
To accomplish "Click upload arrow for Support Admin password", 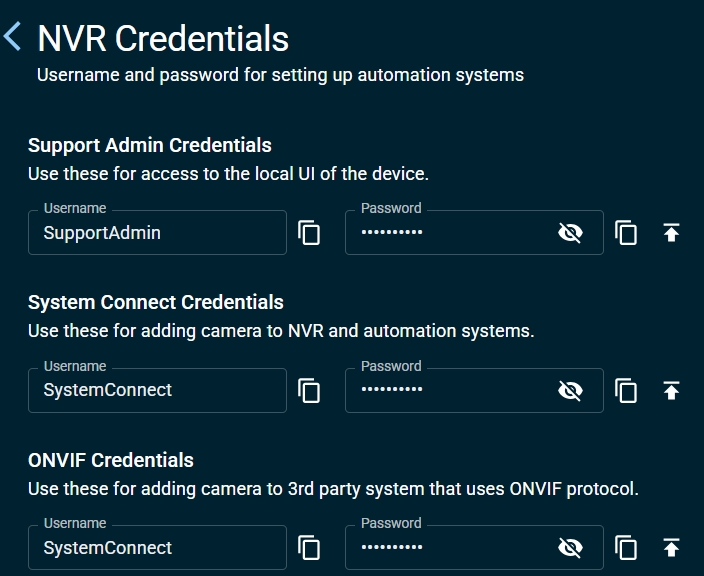I will 671,233.
